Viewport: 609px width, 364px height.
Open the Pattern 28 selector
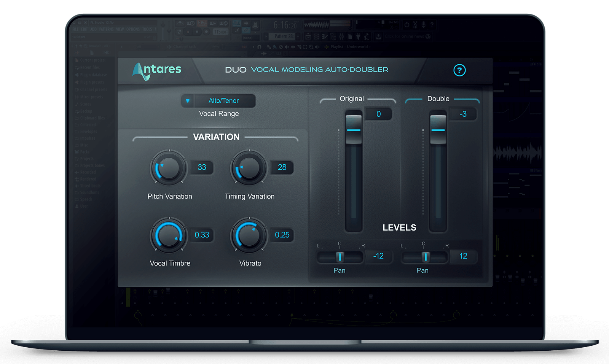(x=284, y=36)
